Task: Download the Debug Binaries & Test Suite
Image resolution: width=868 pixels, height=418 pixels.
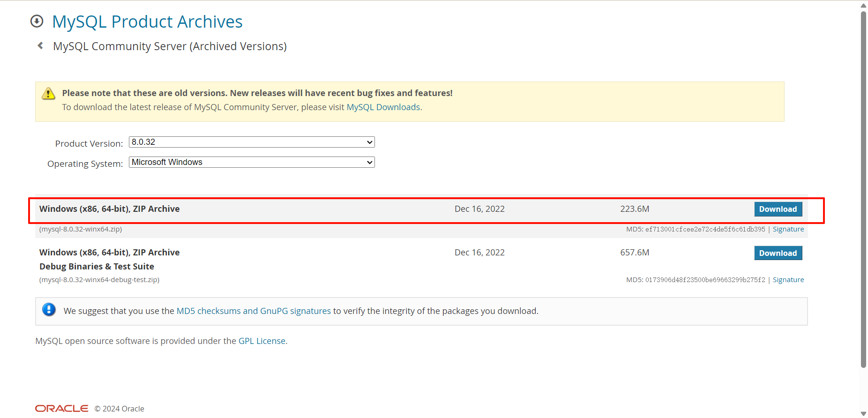Action: point(778,253)
